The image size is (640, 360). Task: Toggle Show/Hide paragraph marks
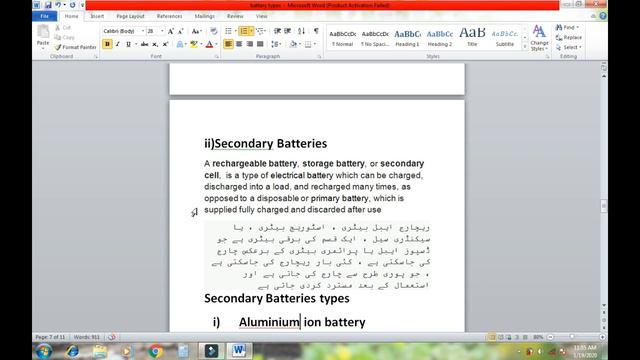(x=316, y=31)
